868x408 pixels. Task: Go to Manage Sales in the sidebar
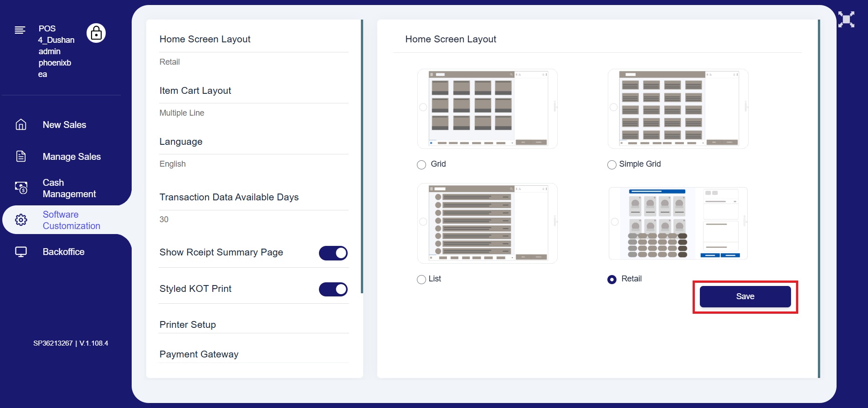(x=72, y=157)
